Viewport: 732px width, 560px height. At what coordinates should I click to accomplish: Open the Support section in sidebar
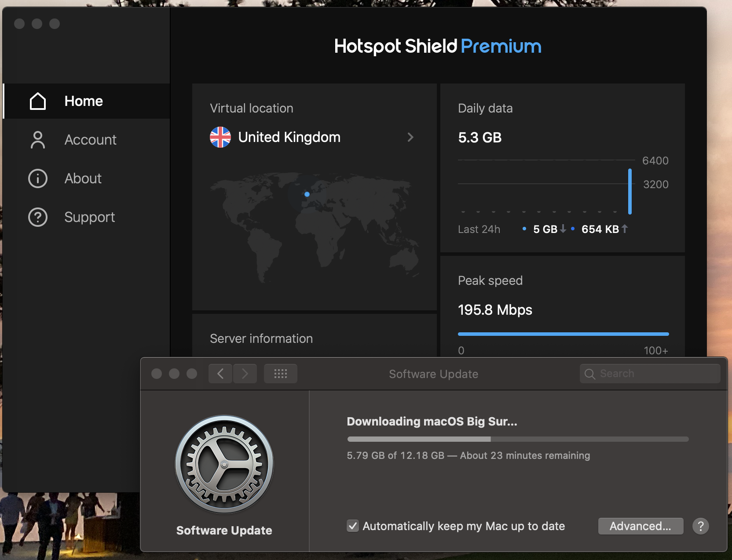[x=87, y=217]
